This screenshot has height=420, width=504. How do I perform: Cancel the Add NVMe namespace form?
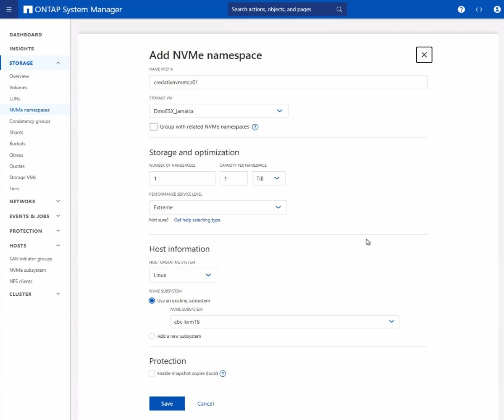pos(205,403)
